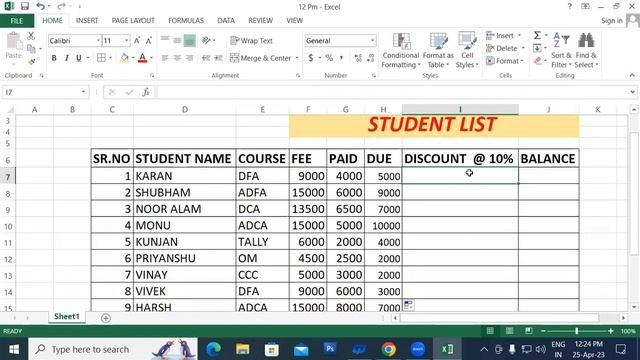The width and height of the screenshot is (640, 360).
Task: Apply comma style
Action: (341, 58)
